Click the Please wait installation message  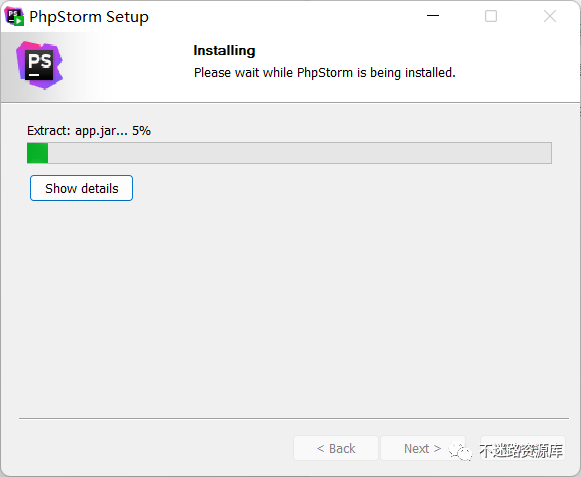tap(325, 73)
